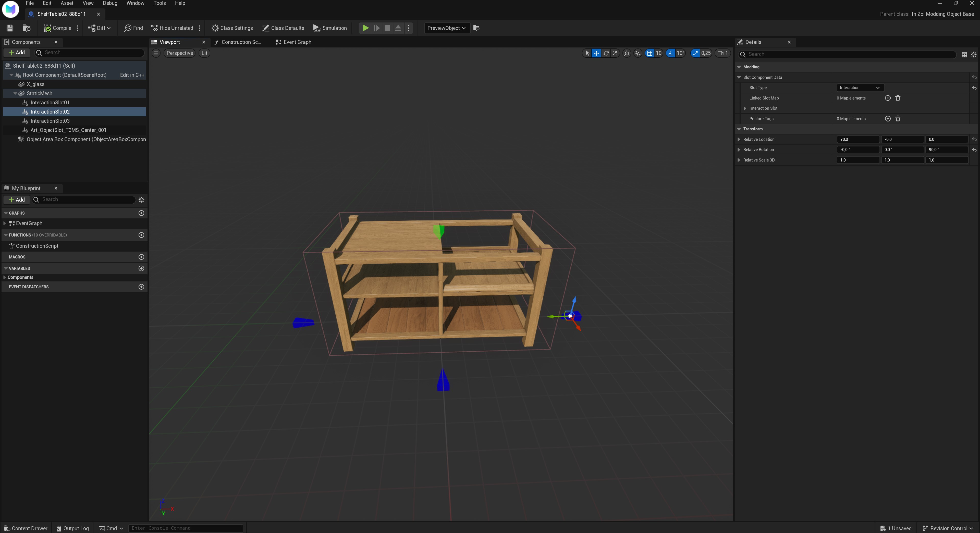Choose the Select mode arrow tool
Screen dimensions: 980x533
tap(587, 53)
